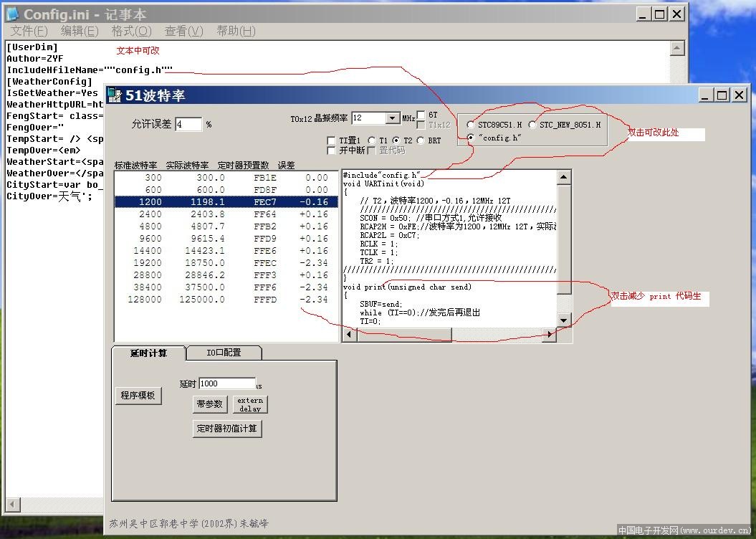756x539 pixels.
Task: Click the void print(unsigned char send) line
Action: point(408,287)
